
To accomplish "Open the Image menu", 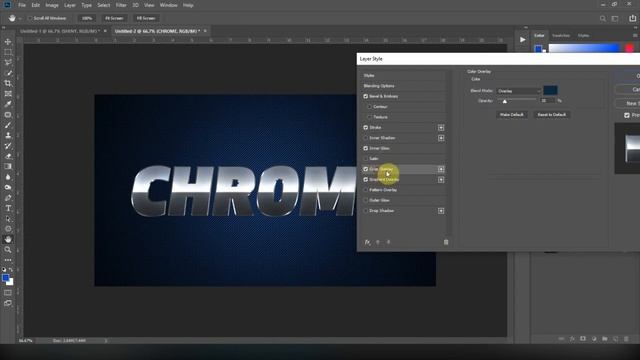I will pos(52,5).
